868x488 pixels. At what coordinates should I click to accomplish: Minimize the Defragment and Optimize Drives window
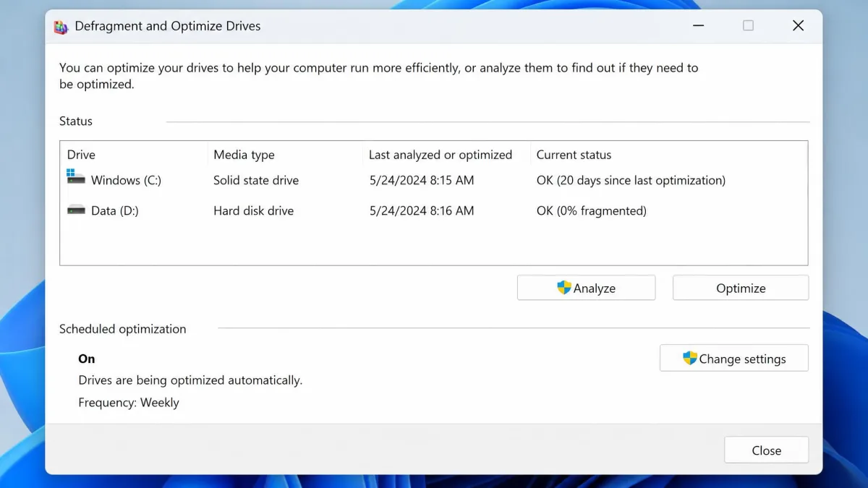(698, 26)
